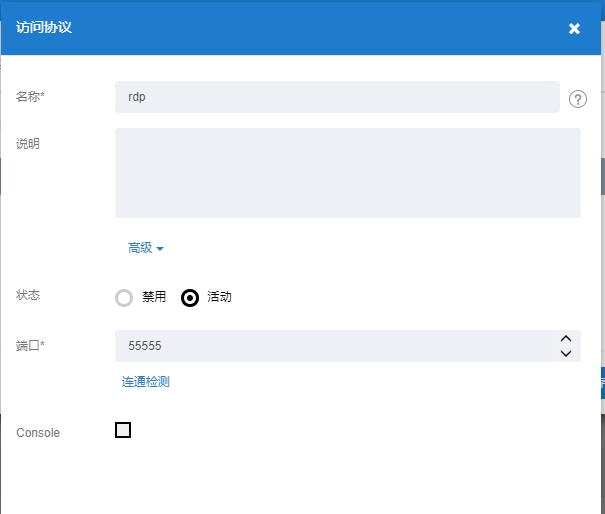Click the 活动 option label text
This screenshot has height=514, width=605.
(x=219, y=297)
